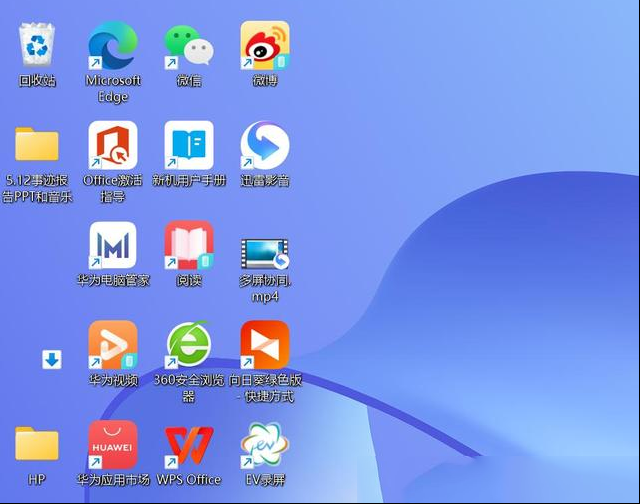This screenshot has width=640, height=504.
Task: Click the "华为应用市场" label text
Action: coord(113,479)
